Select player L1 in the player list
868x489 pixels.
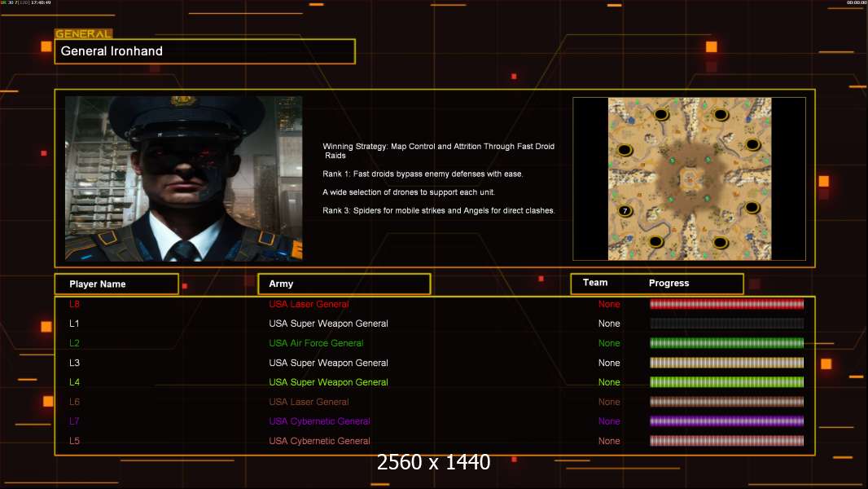tap(75, 324)
